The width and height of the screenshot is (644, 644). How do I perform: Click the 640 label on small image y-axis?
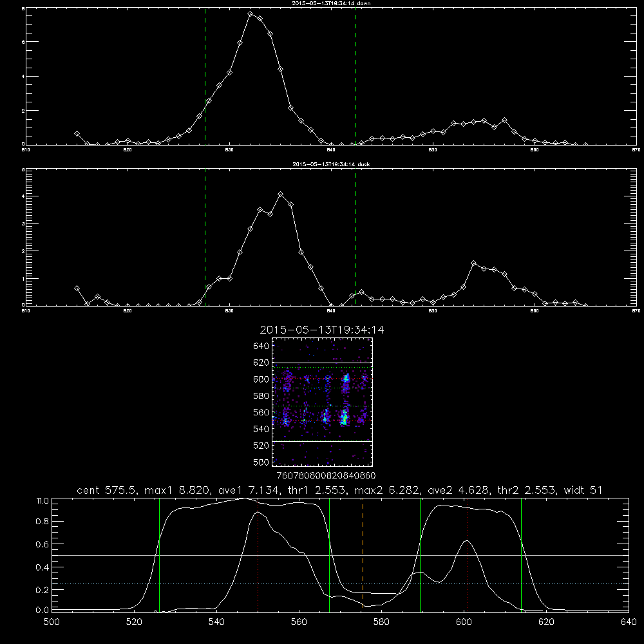pyautogui.click(x=261, y=346)
